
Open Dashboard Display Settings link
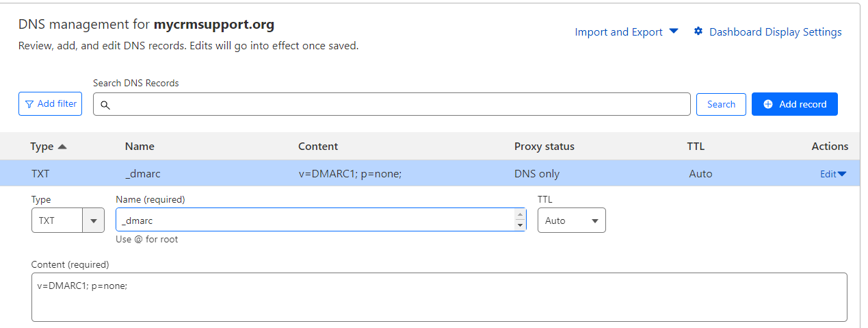pyautogui.click(x=776, y=31)
